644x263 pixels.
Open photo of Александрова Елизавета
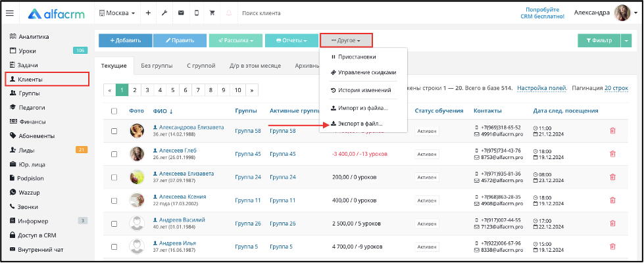click(137, 131)
